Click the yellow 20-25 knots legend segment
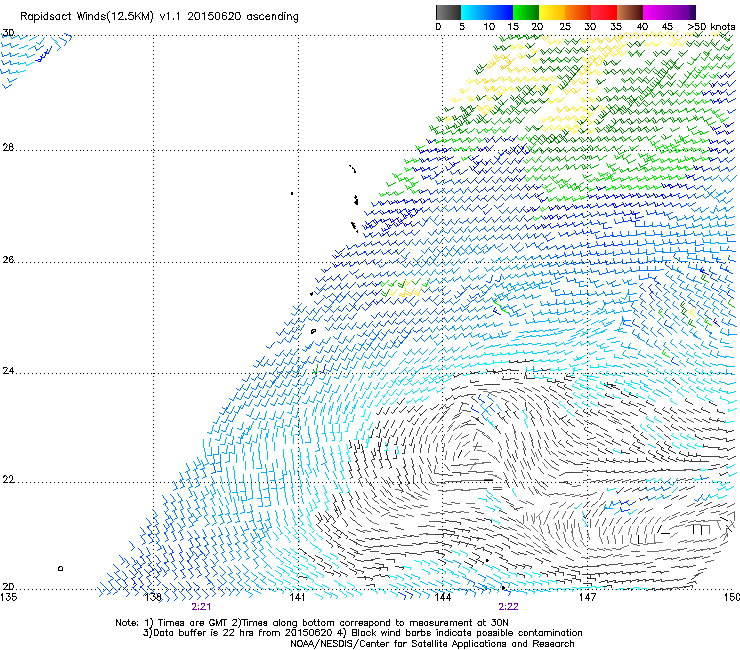Image resolution: width=740 pixels, height=650 pixels. pos(552,12)
